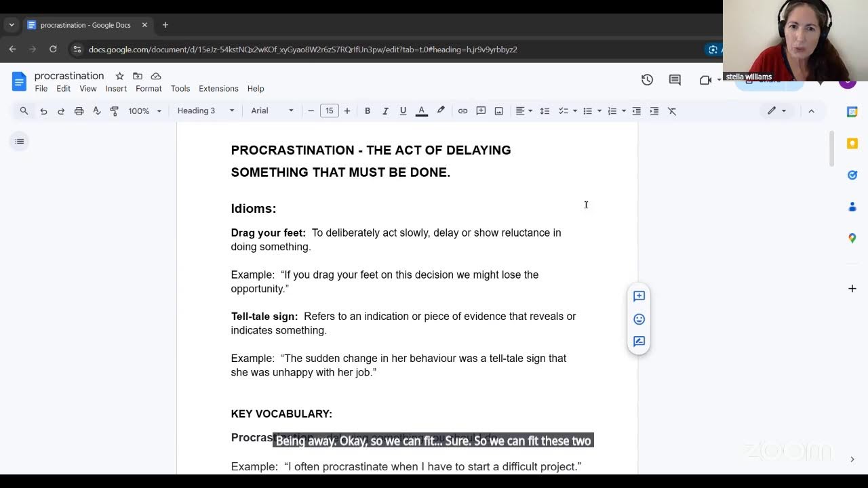Open text alignment dropdown
The image size is (868, 488).
[524, 110]
